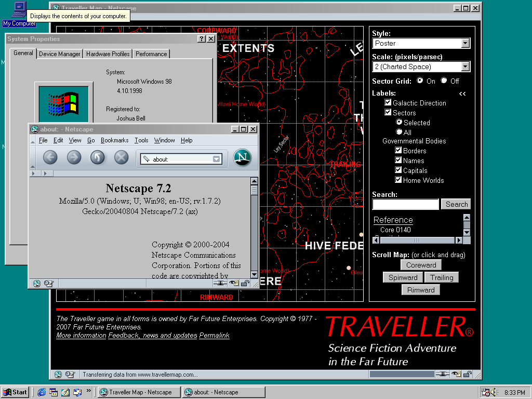Toggle the Borders checkbox
Viewport: 532px width, 399px height.
(x=398, y=150)
